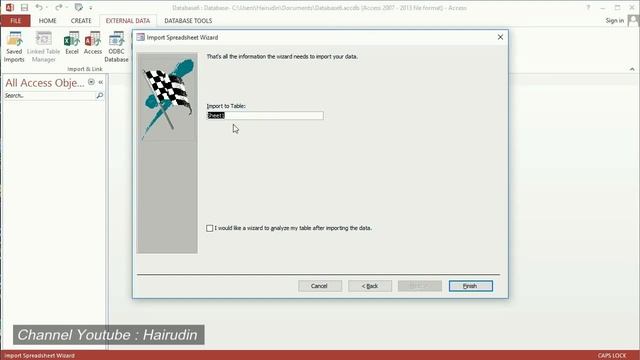Import from ODBC Database
640x360 pixels.
(116, 47)
